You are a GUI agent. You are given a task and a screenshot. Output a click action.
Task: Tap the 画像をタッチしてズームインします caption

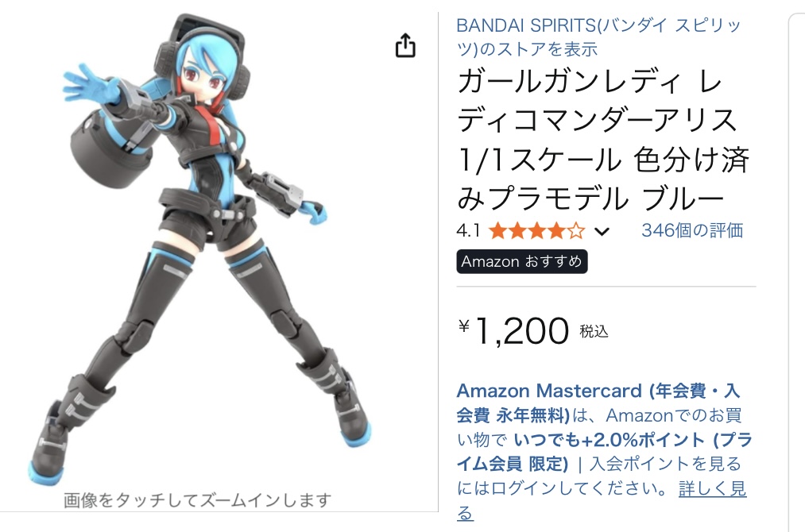click(198, 500)
